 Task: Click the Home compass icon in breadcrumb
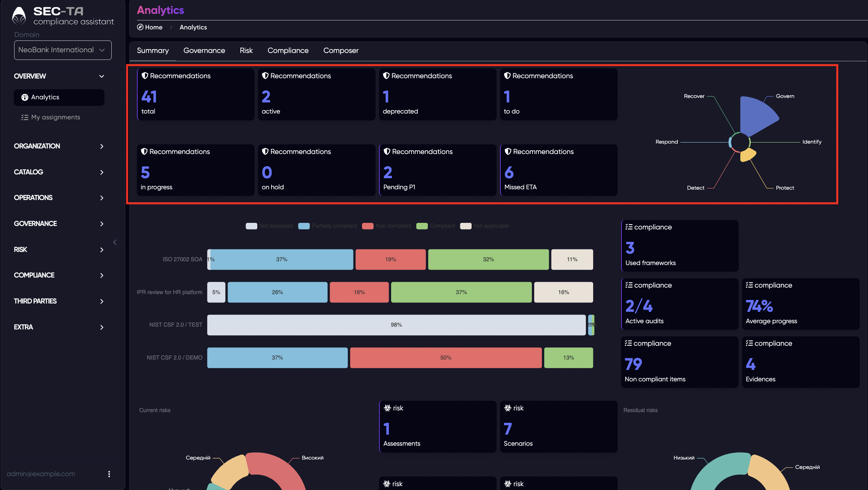point(140,27)
